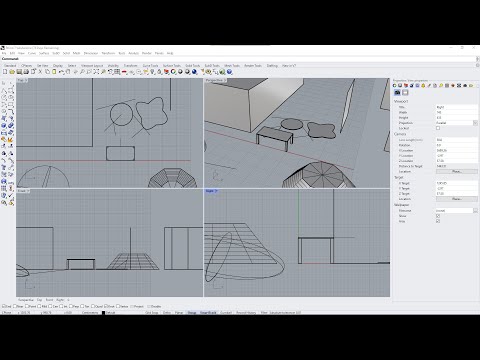Switch to the Curve Tools toolbar tab

tap(150, 66)
